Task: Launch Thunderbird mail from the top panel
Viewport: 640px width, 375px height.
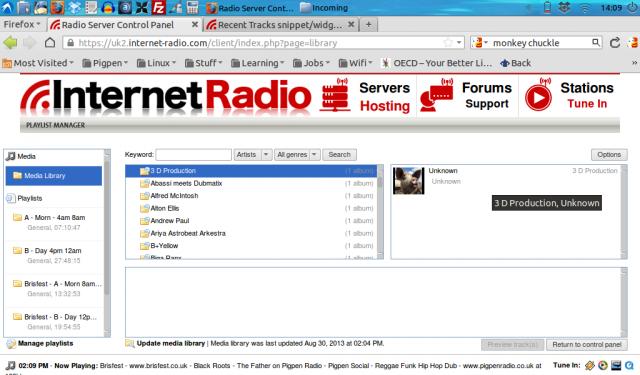Action: pyautogui.click(x=41, y=7)
